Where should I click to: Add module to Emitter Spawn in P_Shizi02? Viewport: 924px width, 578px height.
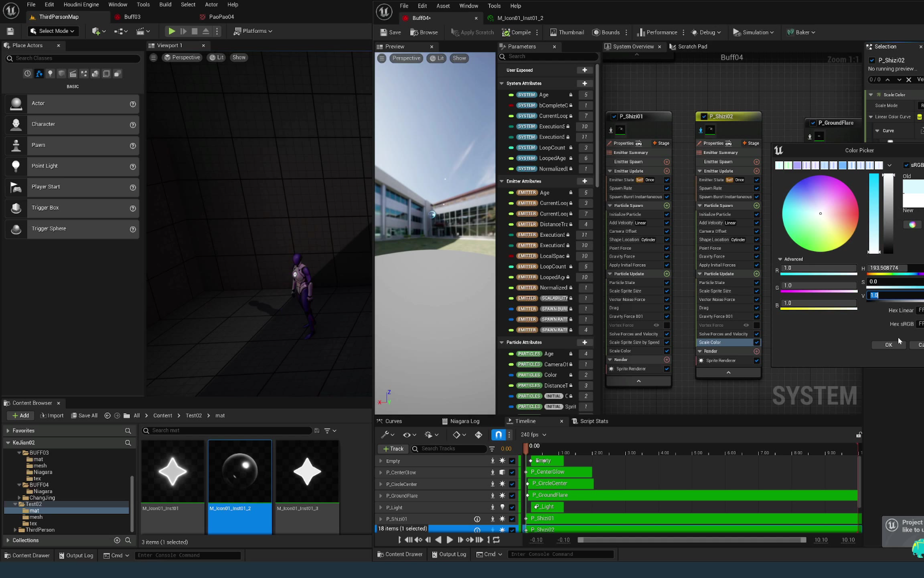[x=757, y=162]
